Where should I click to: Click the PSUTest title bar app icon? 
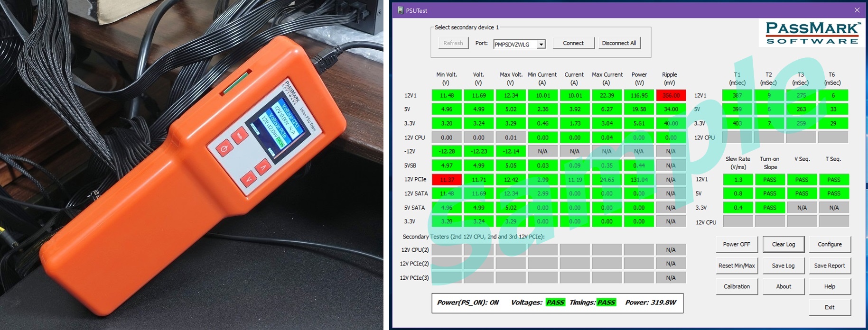tap(401, 10)
